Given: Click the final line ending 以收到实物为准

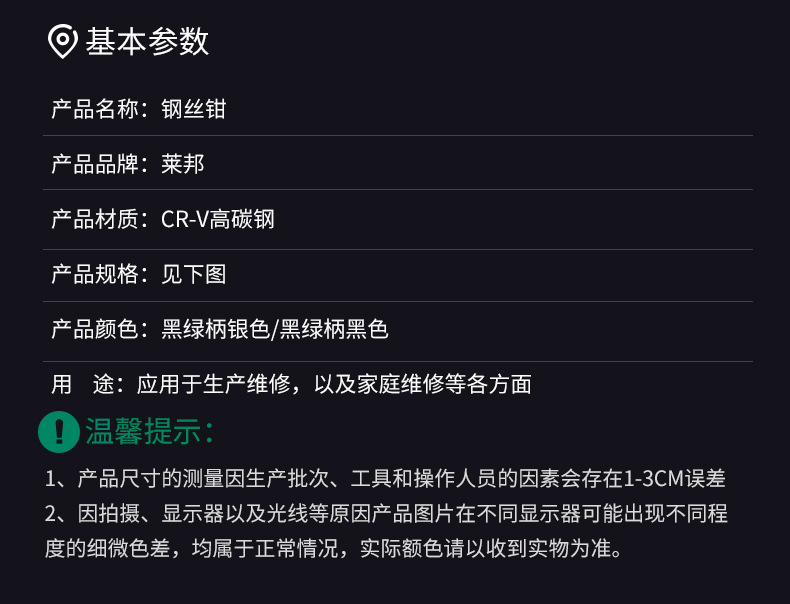Looking at the screenshot, I should coord(334,549).
